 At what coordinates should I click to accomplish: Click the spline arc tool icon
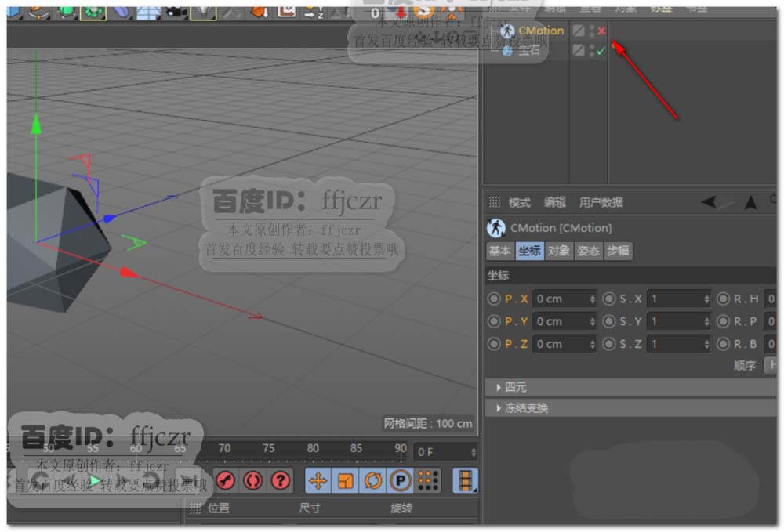[38, 12]
